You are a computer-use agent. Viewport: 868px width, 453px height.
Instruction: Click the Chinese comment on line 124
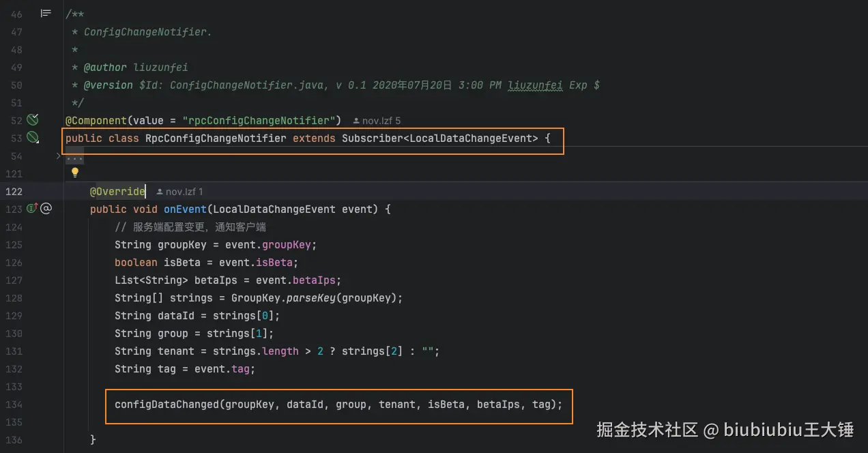[x=190, y=227]
